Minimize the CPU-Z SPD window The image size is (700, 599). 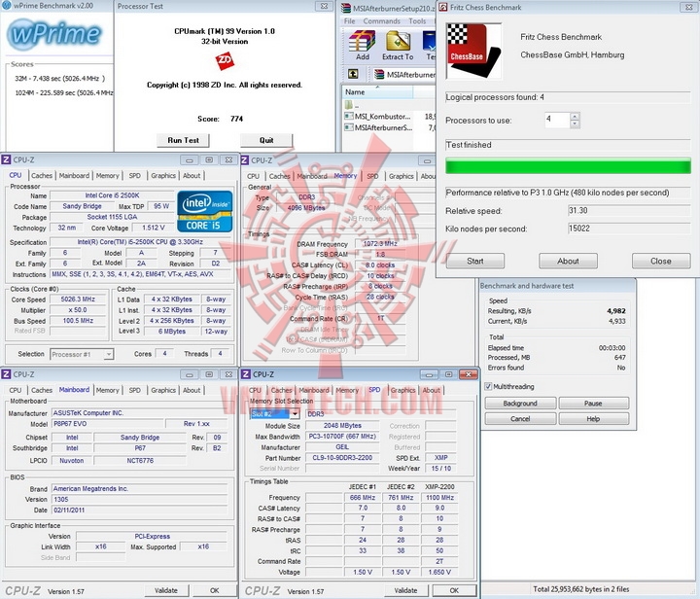coord(429,374)
